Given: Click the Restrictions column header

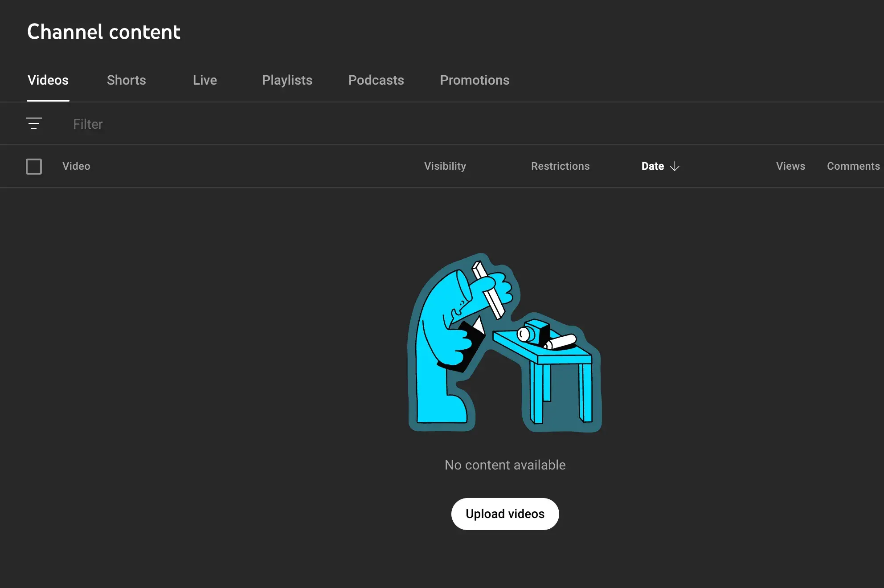Looking at the screenshot, I should [561, 166].
